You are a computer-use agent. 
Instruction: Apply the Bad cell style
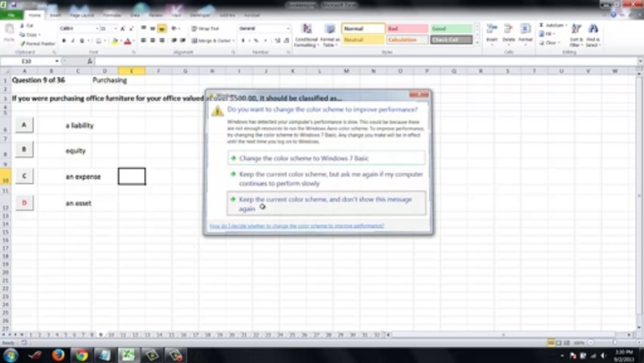click(x=407, y=29)
